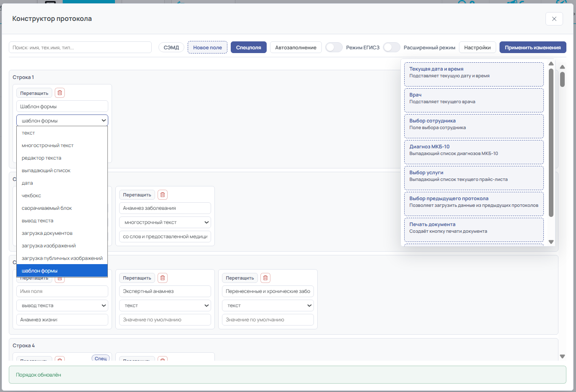Click scroll-up arrow in special fields panel
The width and height of the screenshot is (576, 392).
[551, 64]
